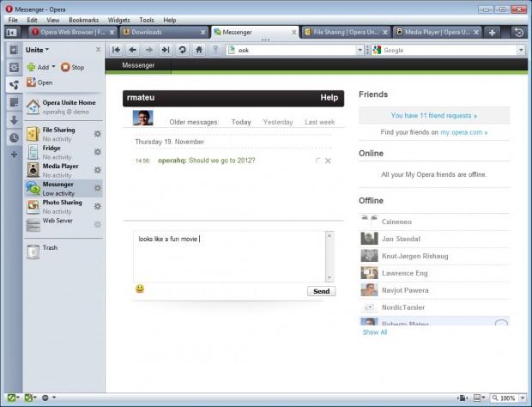Viewport: 532px width, 407px height.
Task: Follow the my.opera.com link
Action: [464, 132]
